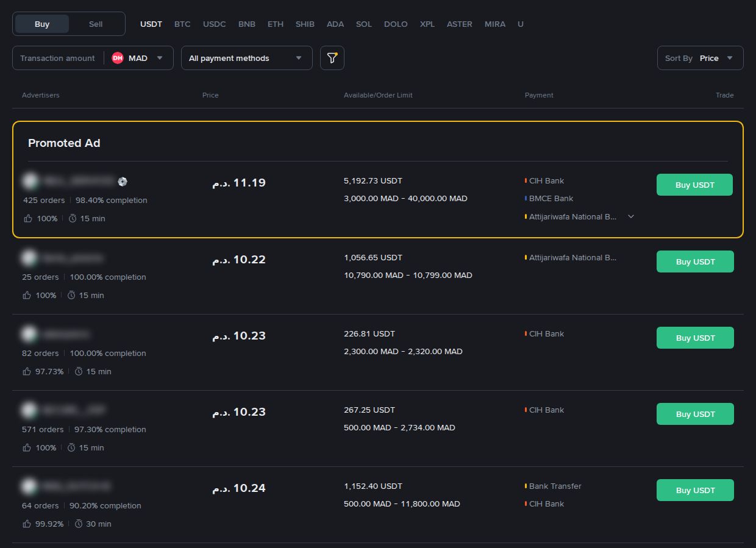Click Buy USDT for 267.25 USDT offer
The image size is (756, 548).
point(695,414)
